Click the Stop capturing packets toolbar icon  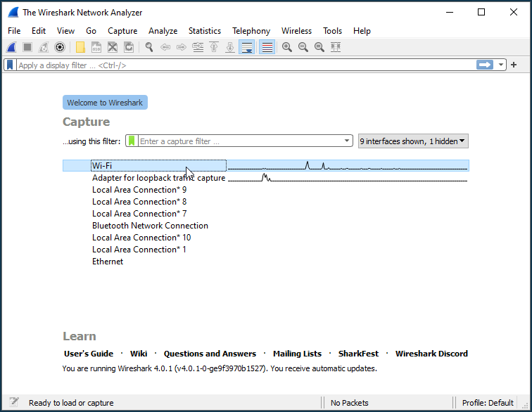pos(27,47)
